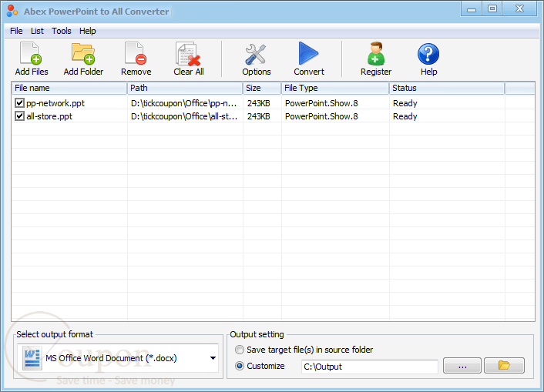
Task: Open the Help menu in menu bar
Action: [x=87, y=31]
